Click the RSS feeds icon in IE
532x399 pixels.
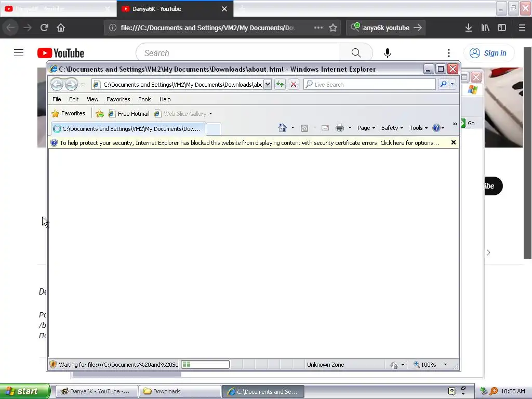(304, 128)
